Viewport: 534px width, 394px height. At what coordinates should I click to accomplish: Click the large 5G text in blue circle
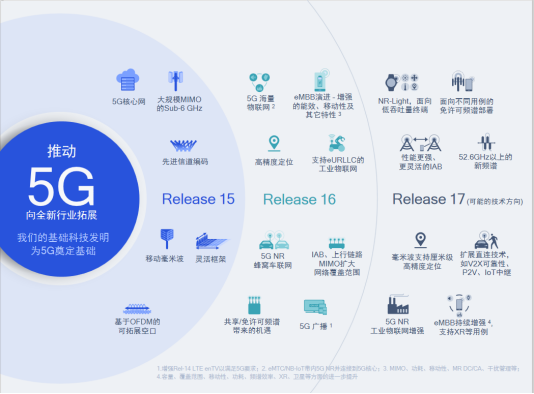point(61,186)
